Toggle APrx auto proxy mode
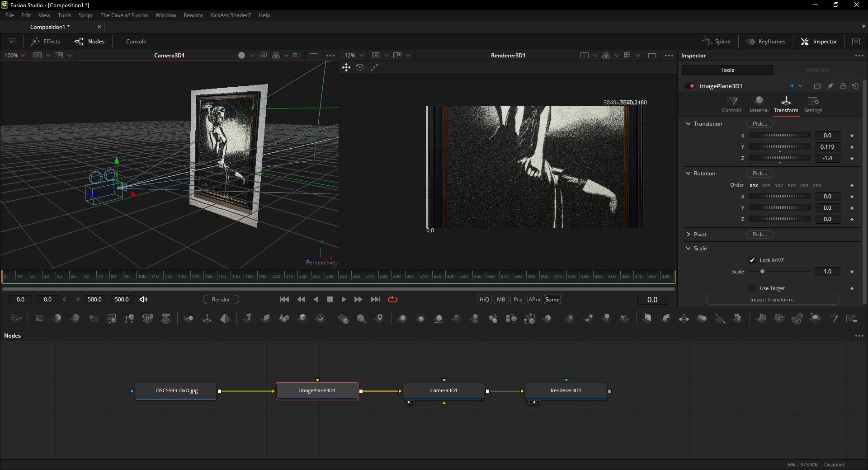The width and height of the screenshot is (868, 470). pyautogui.click(x=534, y=299)
